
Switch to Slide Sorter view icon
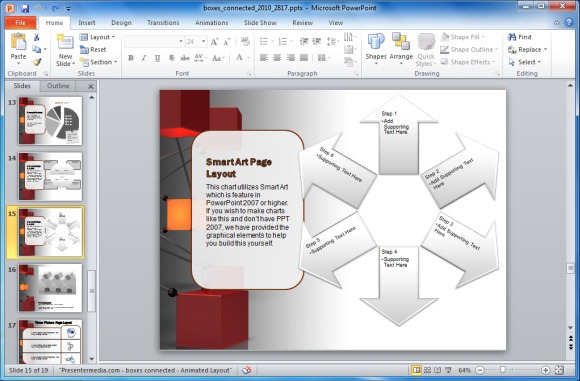click(427, 370)
